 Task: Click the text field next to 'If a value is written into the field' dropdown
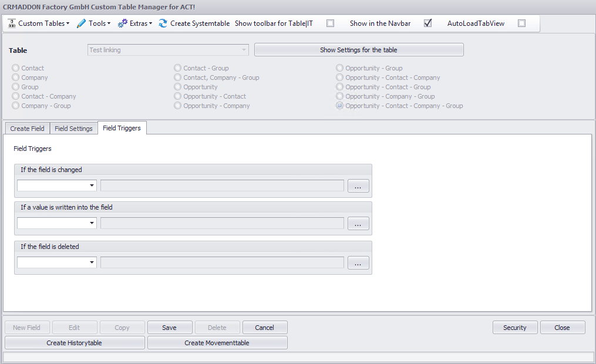(222, 223)
